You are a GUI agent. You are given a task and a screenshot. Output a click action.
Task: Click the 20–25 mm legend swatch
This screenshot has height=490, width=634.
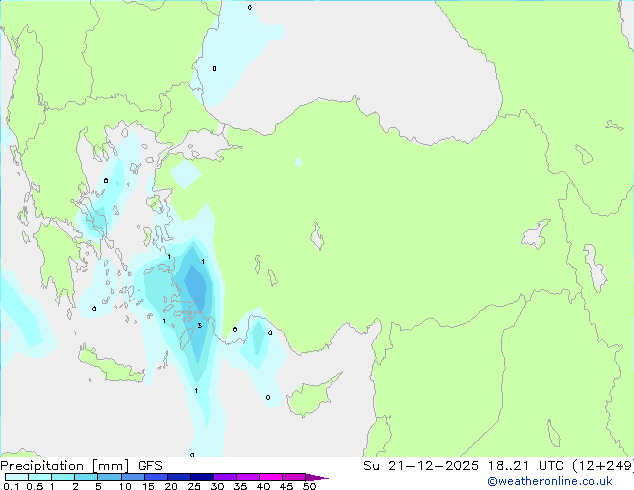[178, 477]
